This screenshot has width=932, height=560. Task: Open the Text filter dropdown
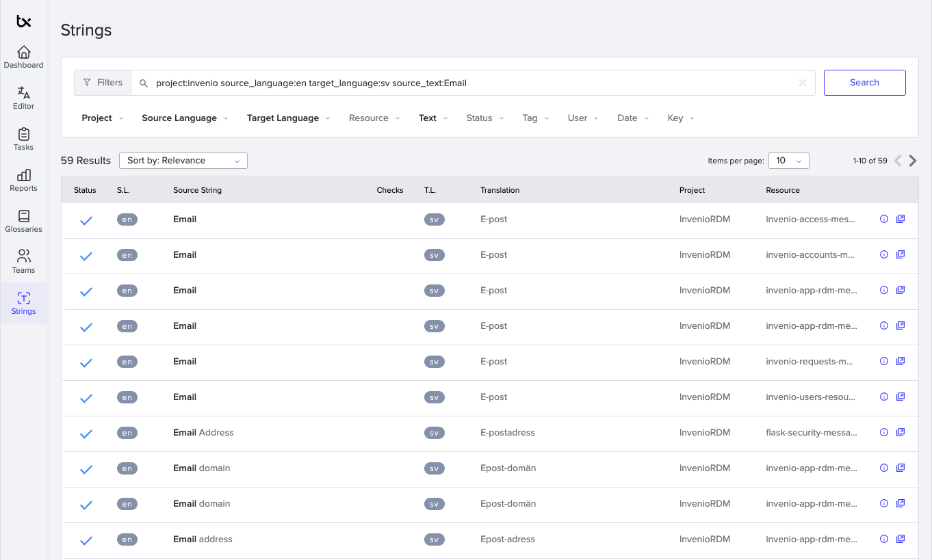click(x=433, y=118)
